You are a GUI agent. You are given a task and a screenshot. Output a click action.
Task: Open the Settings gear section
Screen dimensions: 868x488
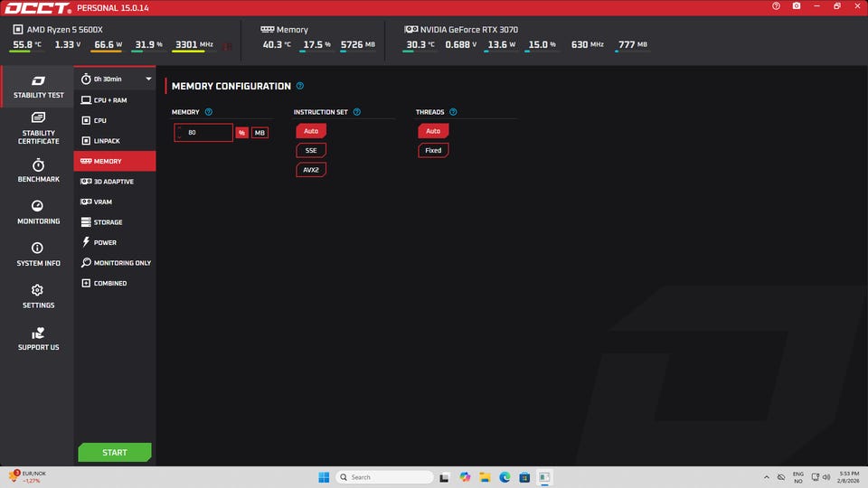pyautogui.click(x=38, y=296)
